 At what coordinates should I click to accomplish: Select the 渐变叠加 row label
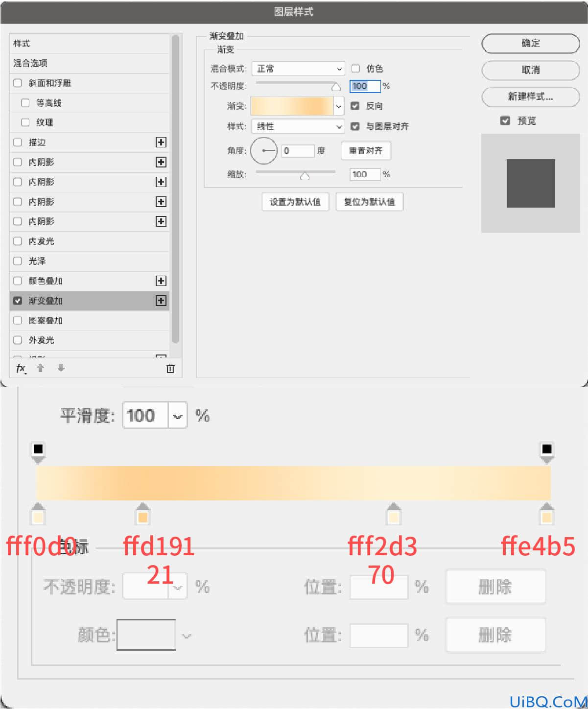click(x=46, y=301)
